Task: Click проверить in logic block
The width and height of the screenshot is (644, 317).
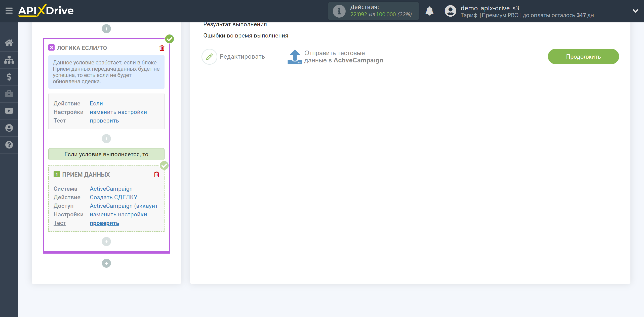Action: pyautogui.click(x=104, y=121)
